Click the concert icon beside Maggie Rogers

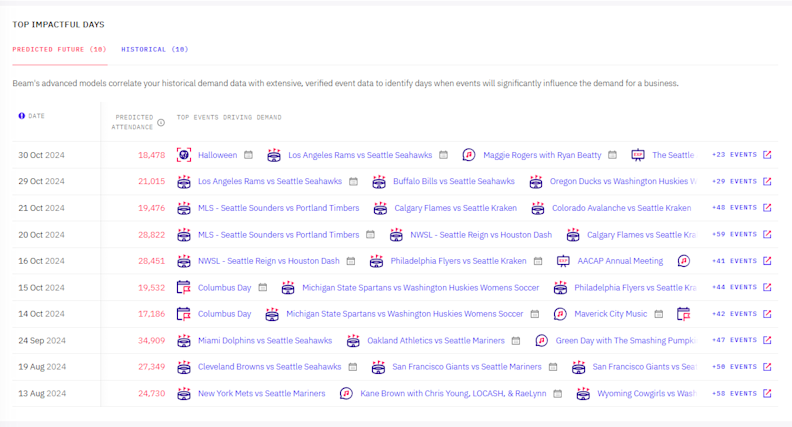pos(468,155)
